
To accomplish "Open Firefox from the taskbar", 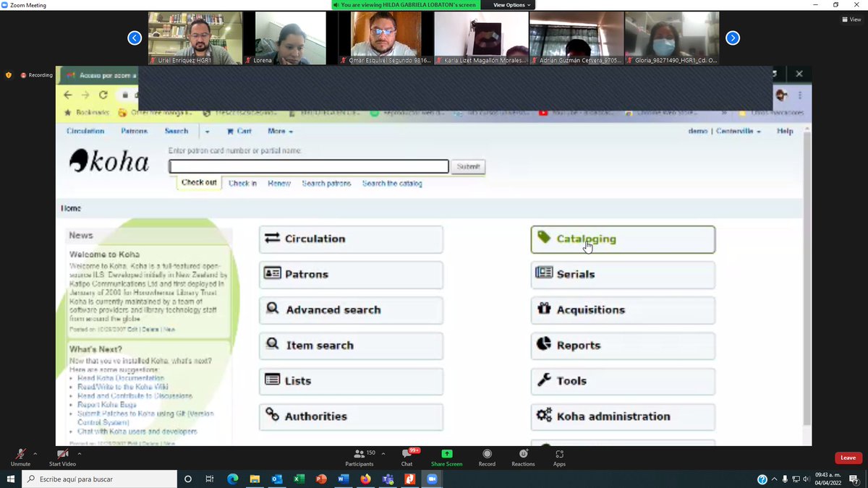I will [x=365, y=479].
